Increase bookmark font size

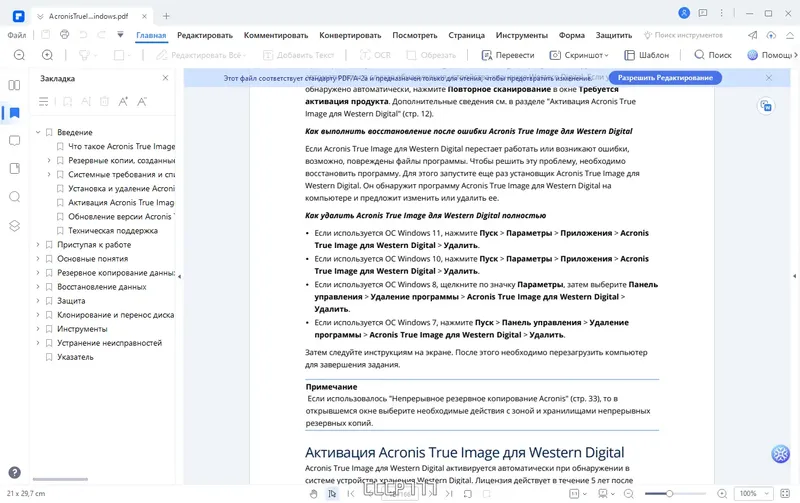pyautogui.click(x=123, y=101)
